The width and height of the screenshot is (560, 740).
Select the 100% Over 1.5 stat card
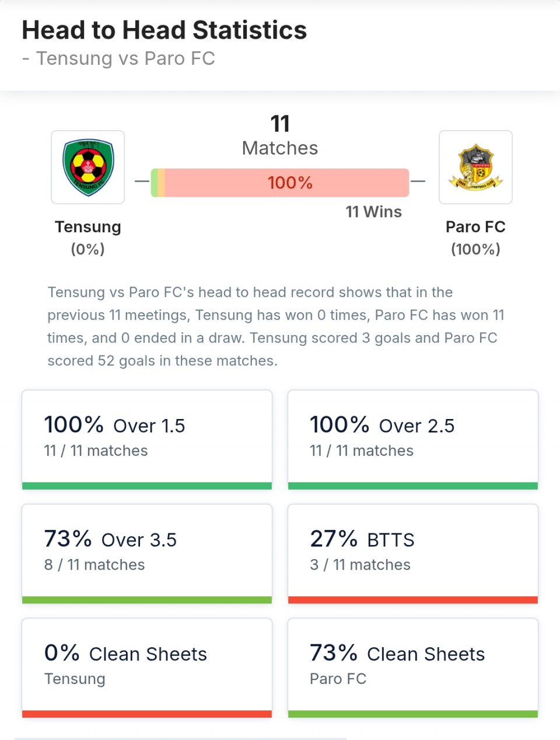click(146, 438)
